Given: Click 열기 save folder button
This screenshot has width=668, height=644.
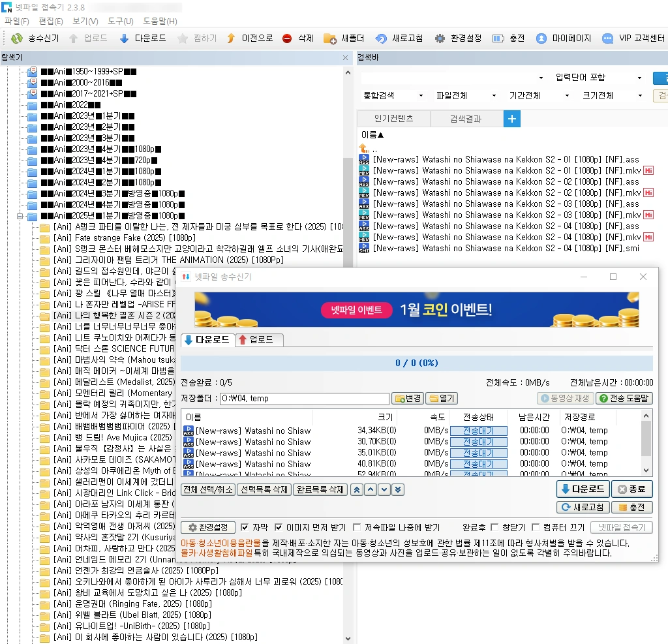Looking at the screenshot, I should tap(442, 399).
